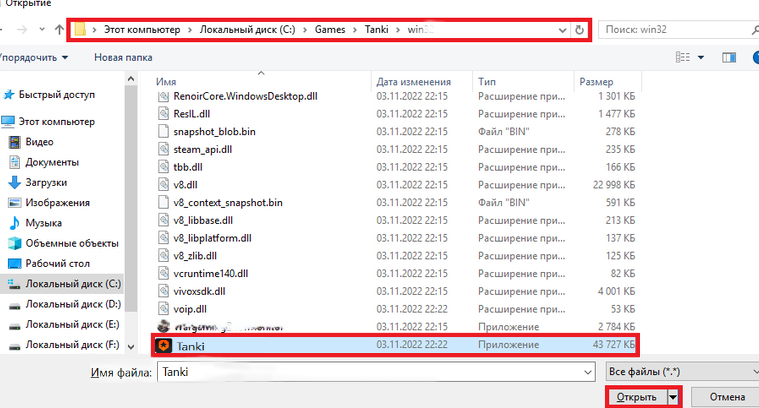Expand the Имя файла dropdown arrow
Viewport: 759px width, 408px height.
tap(588, 372)
